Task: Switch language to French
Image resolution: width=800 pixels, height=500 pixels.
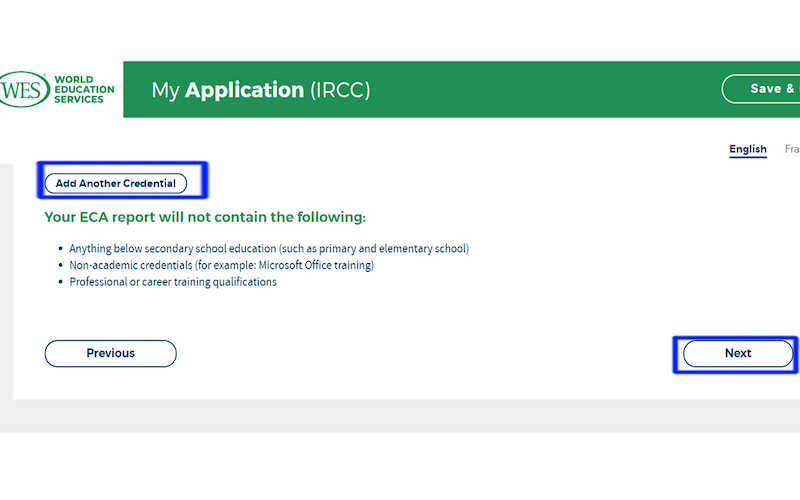Action: pos(791,150)
